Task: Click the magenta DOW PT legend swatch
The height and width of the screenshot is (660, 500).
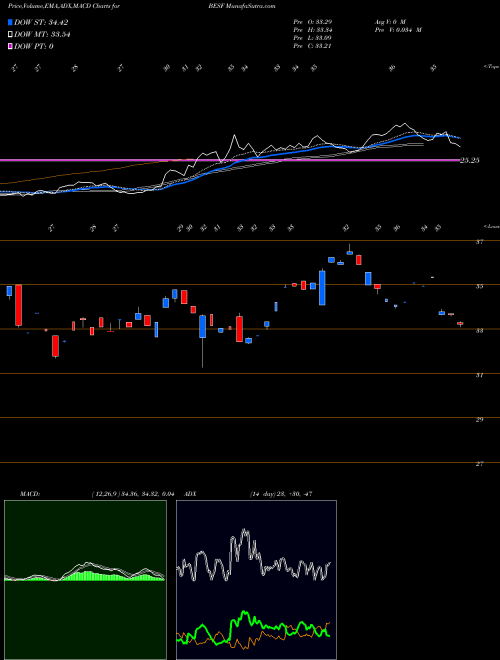Action: pyautogui.click(x=11, y=46)
